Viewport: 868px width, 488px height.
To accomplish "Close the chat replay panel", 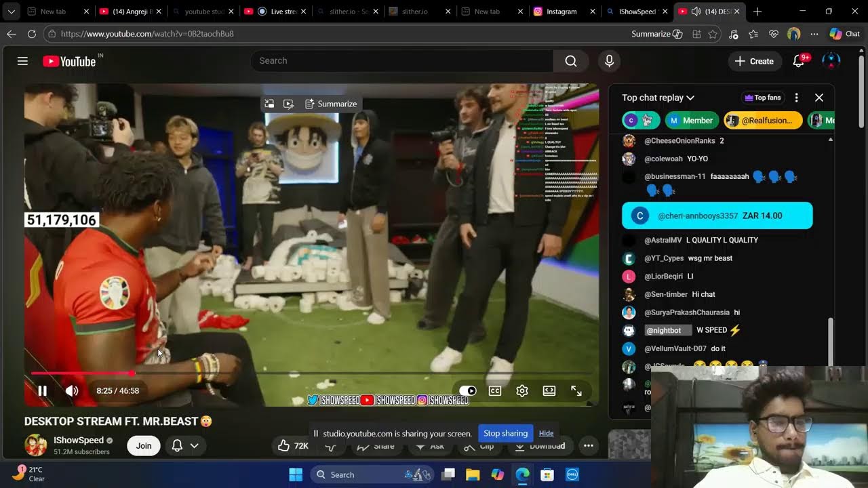I will pyautogui.click(x=819, y=98).
